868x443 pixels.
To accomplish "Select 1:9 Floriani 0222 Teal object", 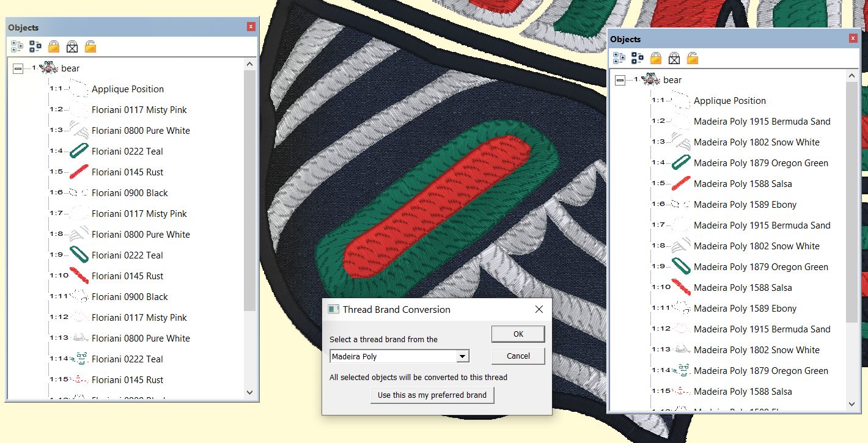I will 127,255.
